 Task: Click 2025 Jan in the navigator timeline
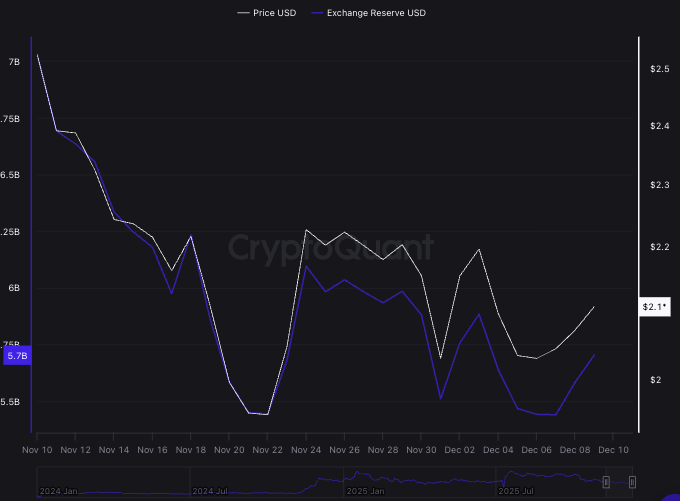click(x=365, y=492)
